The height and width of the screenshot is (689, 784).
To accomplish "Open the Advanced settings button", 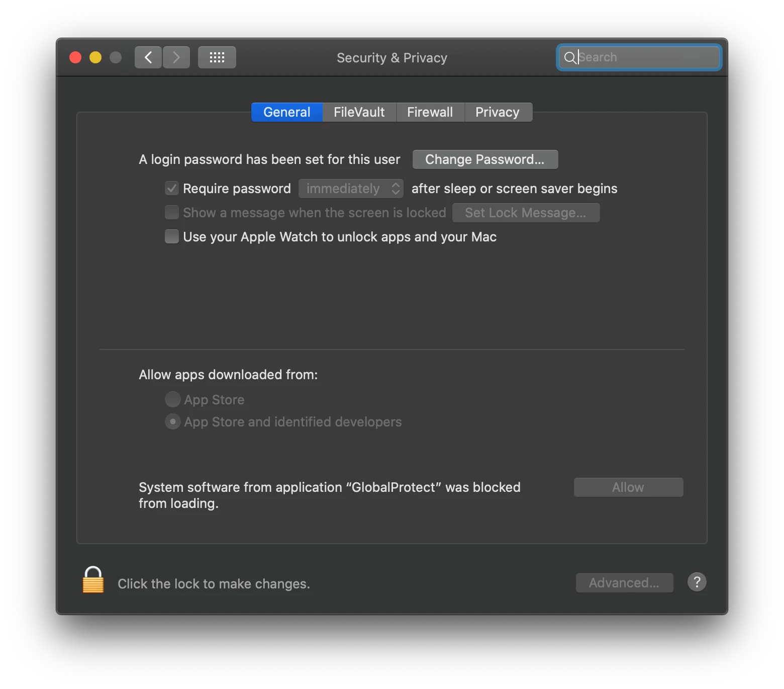I will 624,583.
